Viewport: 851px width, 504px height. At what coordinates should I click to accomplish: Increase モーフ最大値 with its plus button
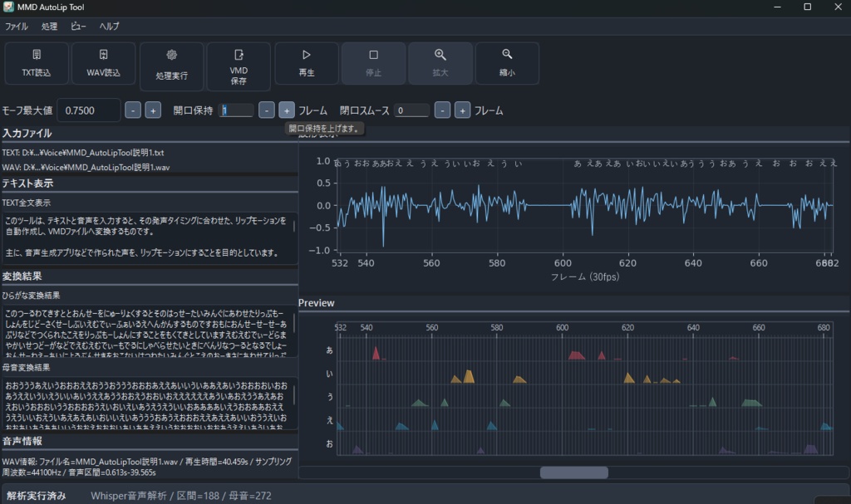coord(152,109)
